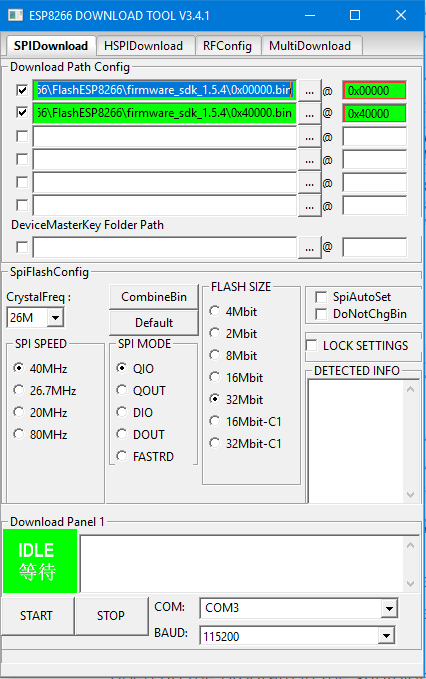Viewport: 426px width, 679px height.
Task: Click the 0x40000 address field
Action: 374,113
